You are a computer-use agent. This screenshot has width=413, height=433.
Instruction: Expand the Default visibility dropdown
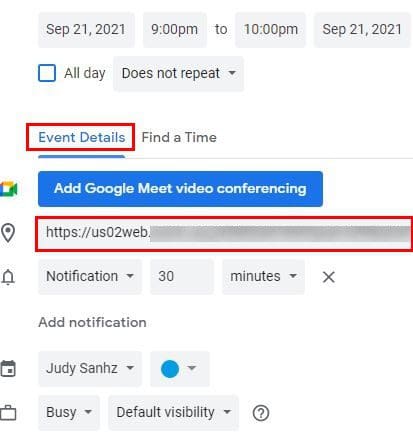coord(173,412)
